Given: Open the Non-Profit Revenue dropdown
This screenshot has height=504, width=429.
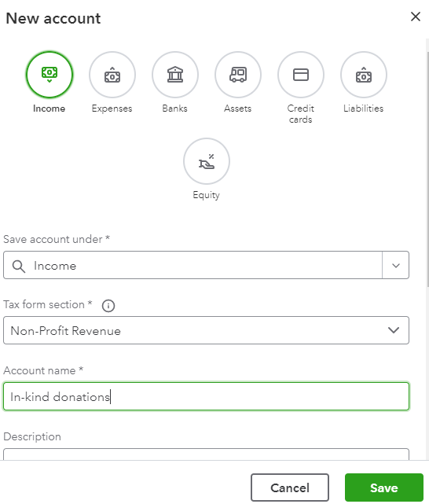Looking at the screenshot, I should 206,330.
